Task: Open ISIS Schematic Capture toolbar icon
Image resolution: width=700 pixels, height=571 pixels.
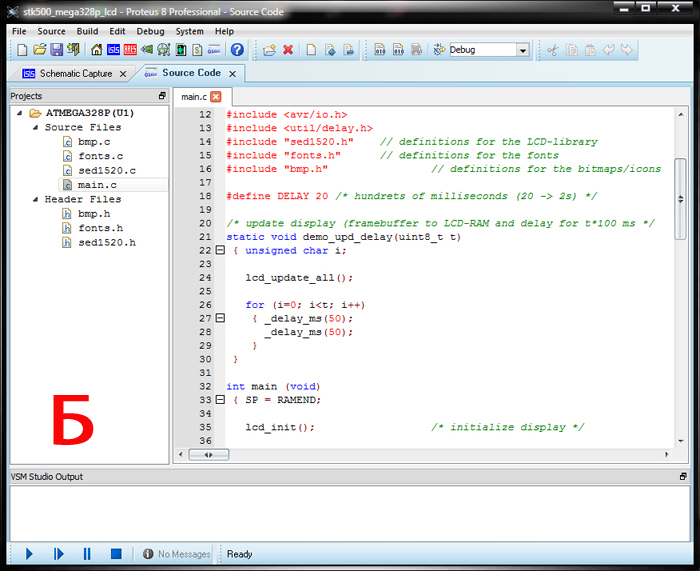Action: click(x=113, y=50)
